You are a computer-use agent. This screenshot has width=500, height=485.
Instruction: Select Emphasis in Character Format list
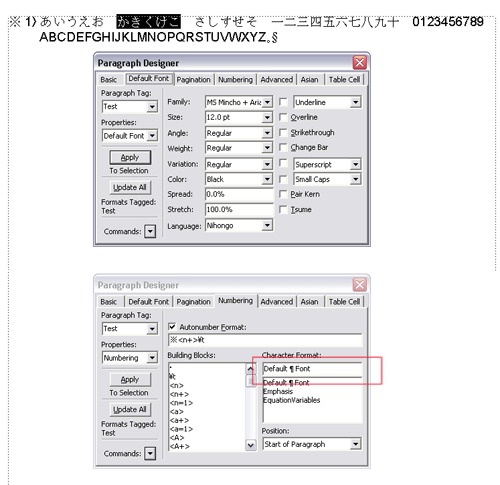[x=278, y=391]
